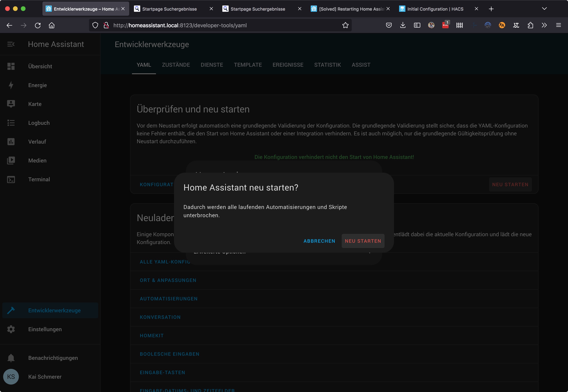The height and width of the screenshot is (392, 568).
Task: Show more toolbar extensions overflow chevron
Action: [544, 25]
